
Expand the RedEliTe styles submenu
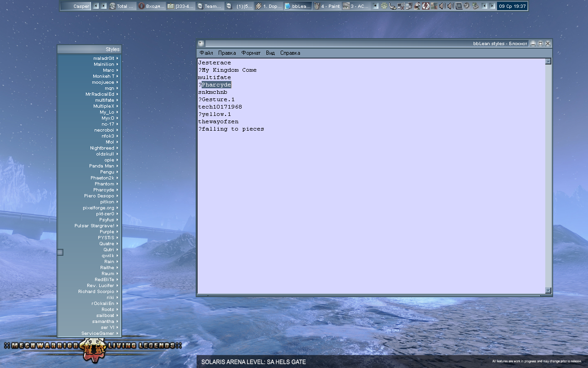tap(89, 280)
